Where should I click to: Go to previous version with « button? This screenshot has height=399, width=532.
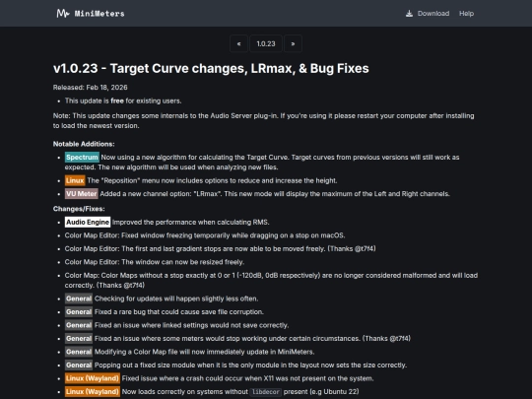tap(238, 43)
